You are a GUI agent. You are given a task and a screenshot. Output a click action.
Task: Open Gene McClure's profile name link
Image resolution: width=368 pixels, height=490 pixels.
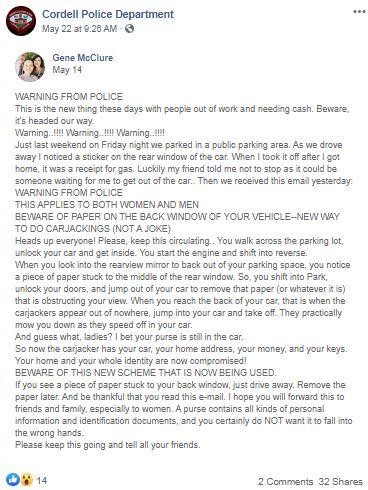(83, 58)
